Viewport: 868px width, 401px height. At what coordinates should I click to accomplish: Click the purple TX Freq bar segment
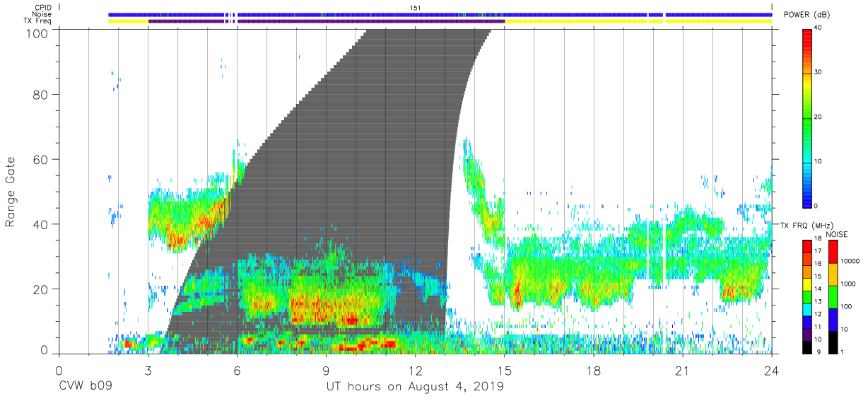coord(327,21)
